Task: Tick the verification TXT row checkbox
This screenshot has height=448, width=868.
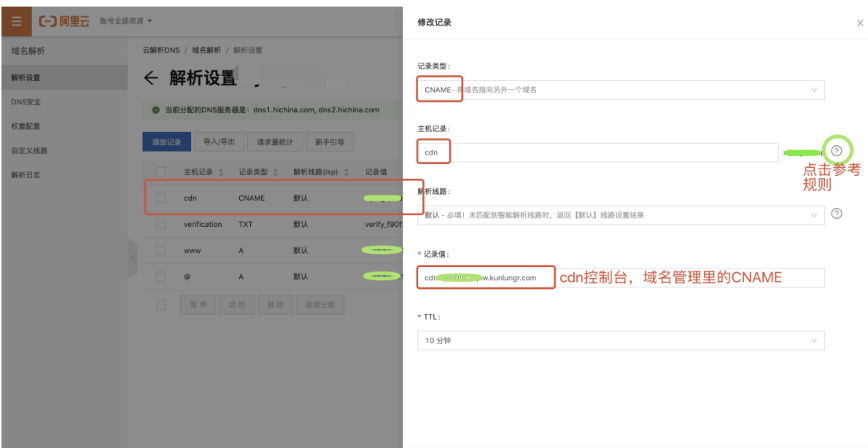Action: pyautogui.click(x=161, y=224)
